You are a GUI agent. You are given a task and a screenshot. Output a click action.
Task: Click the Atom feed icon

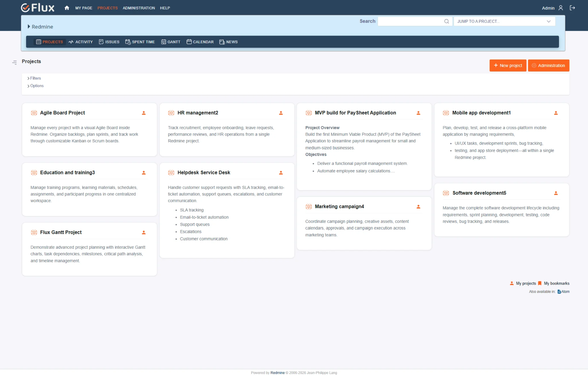[559, 292]
